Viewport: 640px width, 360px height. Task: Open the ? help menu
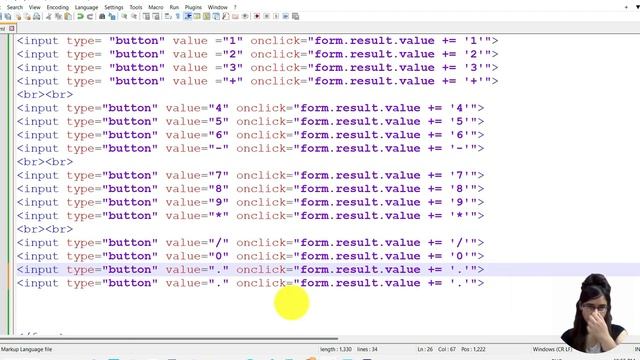pos(235,7)
